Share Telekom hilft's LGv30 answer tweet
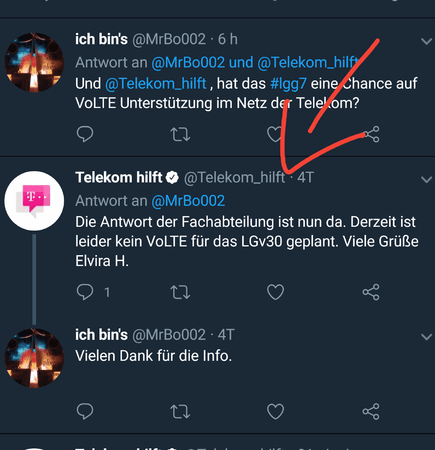The width and height of the screenshot is (435, 450). pyautogui.click(x=371, y=292)
